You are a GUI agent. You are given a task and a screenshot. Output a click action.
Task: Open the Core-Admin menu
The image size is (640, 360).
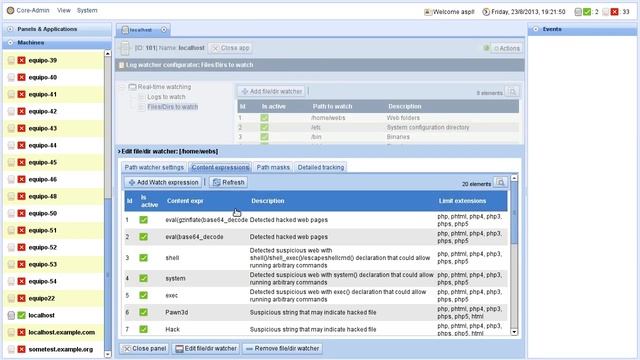tap(28, 10)
